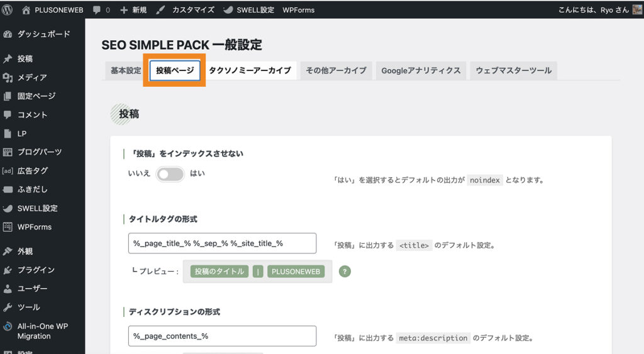This screenshot has width=644, height=354.
Task: Open WPForms in the sidebar menu
Action: click(x=35, y=227)
